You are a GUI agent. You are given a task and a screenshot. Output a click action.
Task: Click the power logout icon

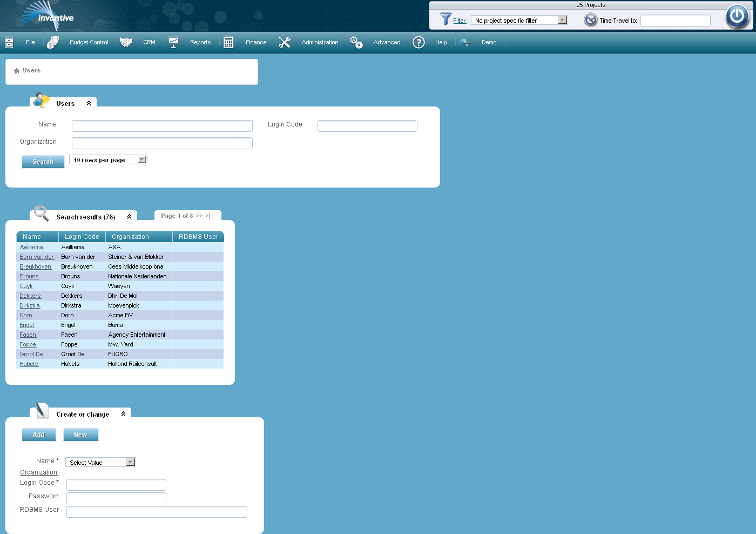(737, 16)
